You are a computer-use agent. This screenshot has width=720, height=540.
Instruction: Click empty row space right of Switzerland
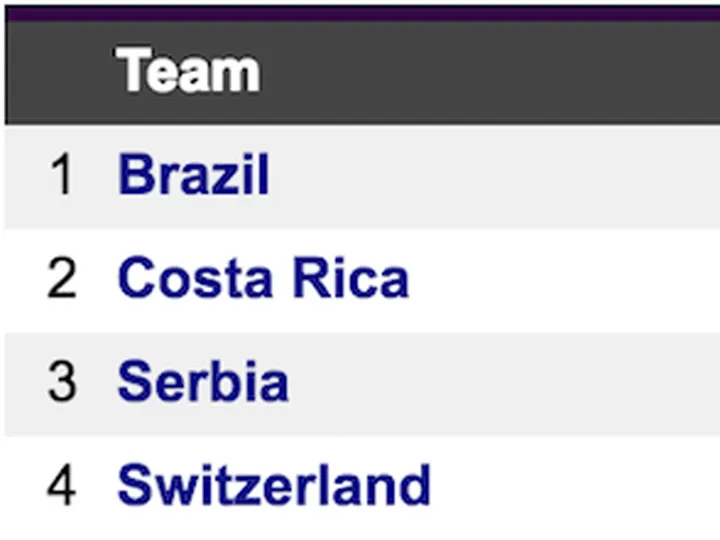[x=580, y=486]
